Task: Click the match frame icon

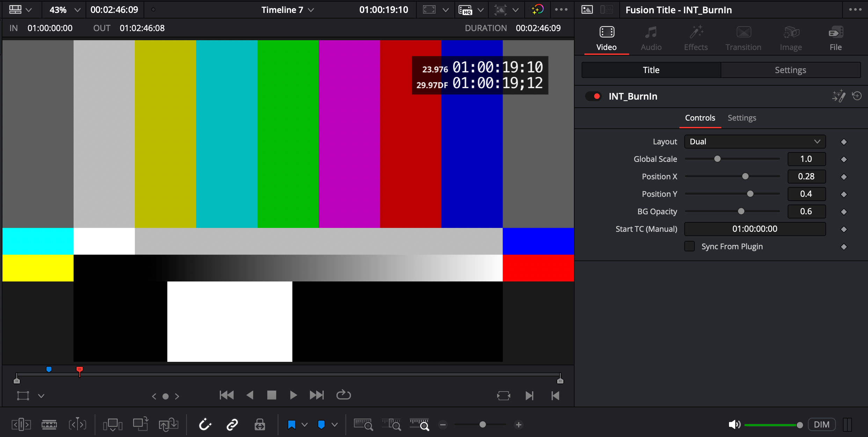Action: tap(503, 396)
